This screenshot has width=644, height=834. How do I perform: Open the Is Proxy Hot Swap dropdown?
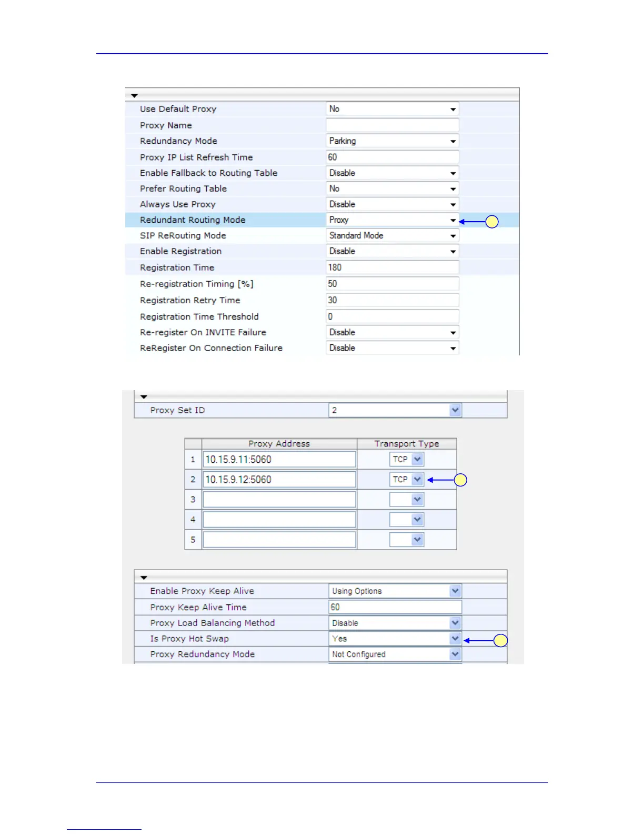395,639
